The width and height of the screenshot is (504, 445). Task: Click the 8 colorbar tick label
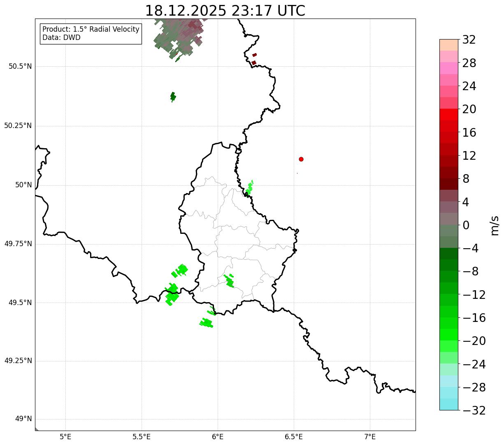point(466,179)
